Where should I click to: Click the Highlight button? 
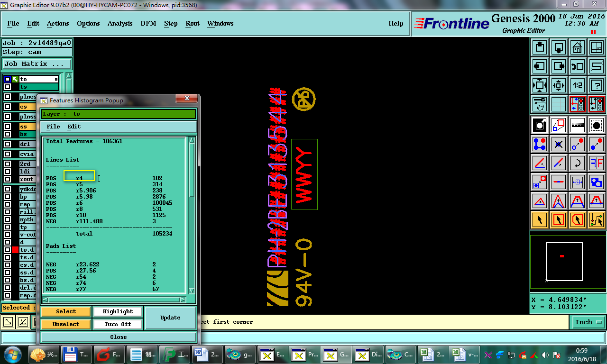click(118, 311)
